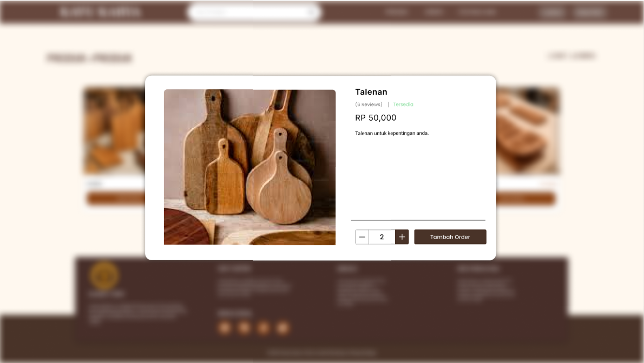Open the Talenan cutting boards photo

[249, 167]
